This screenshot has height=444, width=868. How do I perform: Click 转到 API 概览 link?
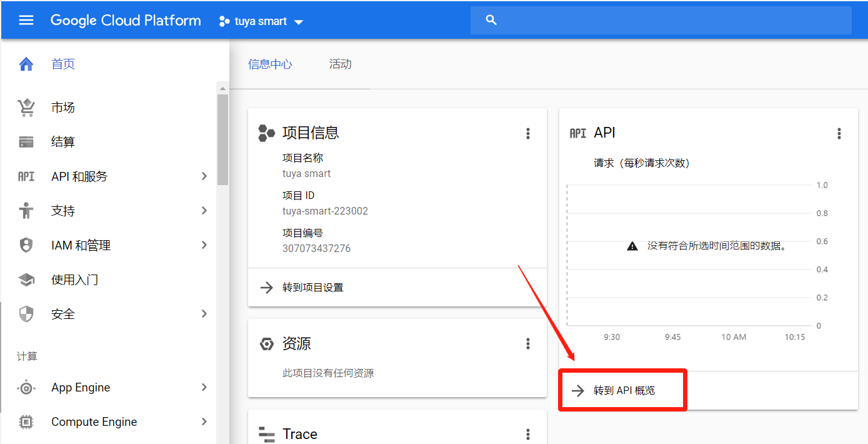point(624,391)
